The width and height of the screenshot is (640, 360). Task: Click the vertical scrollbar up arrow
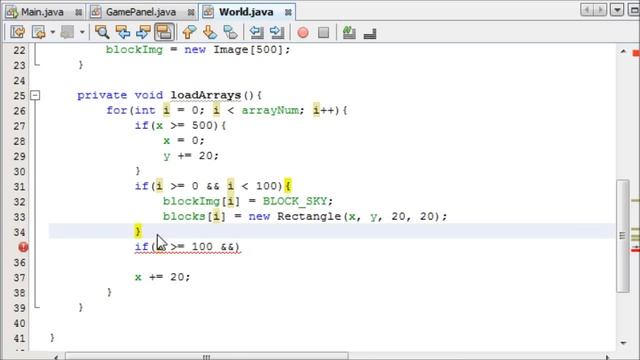623,51
